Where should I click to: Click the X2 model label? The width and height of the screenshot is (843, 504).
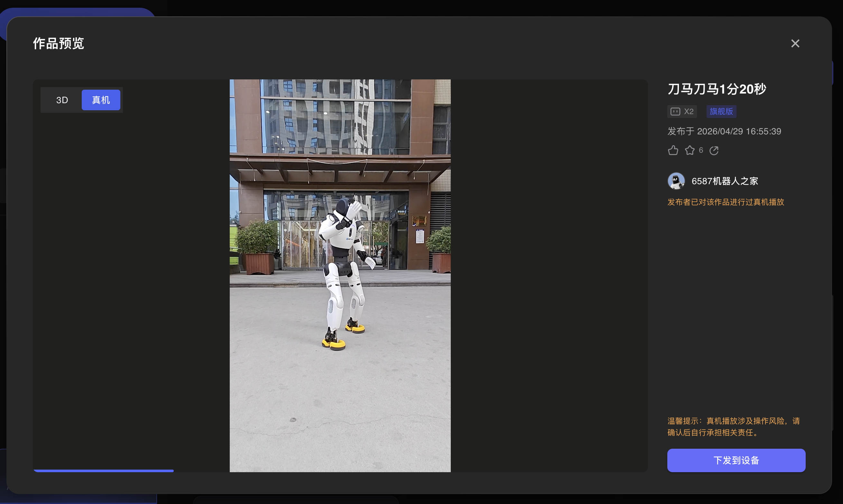(x=689, y=112)
